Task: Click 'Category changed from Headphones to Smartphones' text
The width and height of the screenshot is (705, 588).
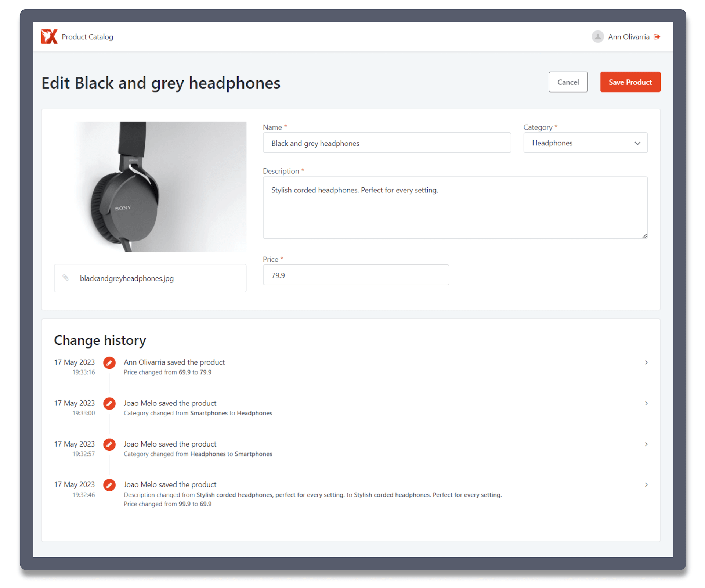Action: (x=198, y=454)
